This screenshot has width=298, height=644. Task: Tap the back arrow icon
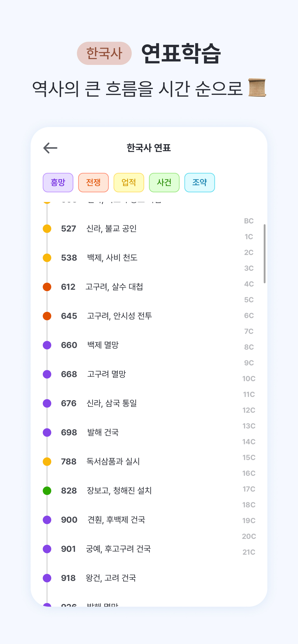tap(50, 148)
